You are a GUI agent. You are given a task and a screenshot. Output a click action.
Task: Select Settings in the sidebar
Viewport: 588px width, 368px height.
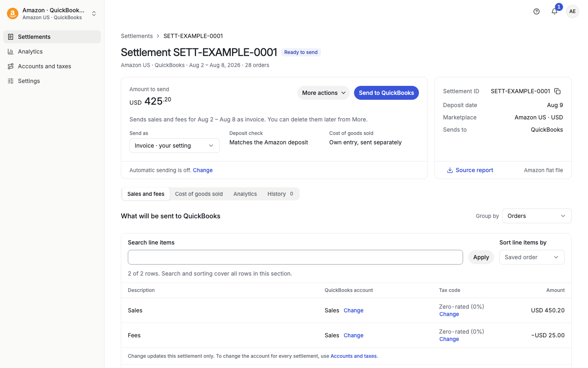pyautogui.click(x=52, y=81)
